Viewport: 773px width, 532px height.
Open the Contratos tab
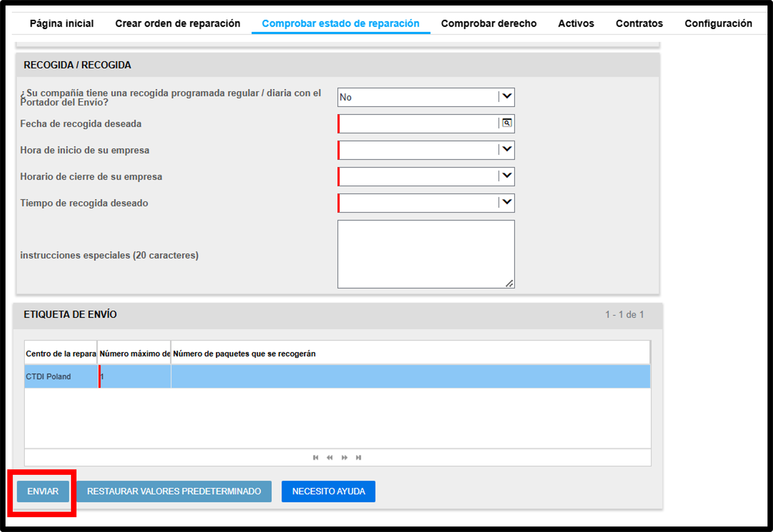coord(639,23)
